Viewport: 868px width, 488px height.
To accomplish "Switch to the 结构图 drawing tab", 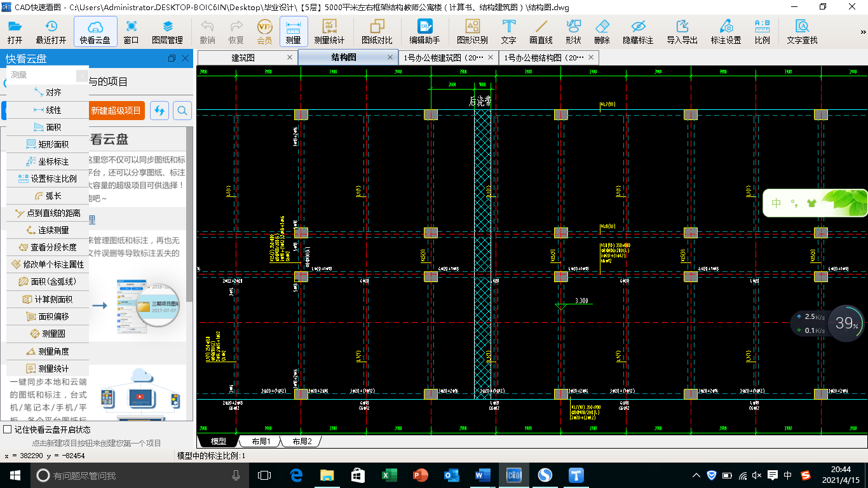I will point(344,57).
